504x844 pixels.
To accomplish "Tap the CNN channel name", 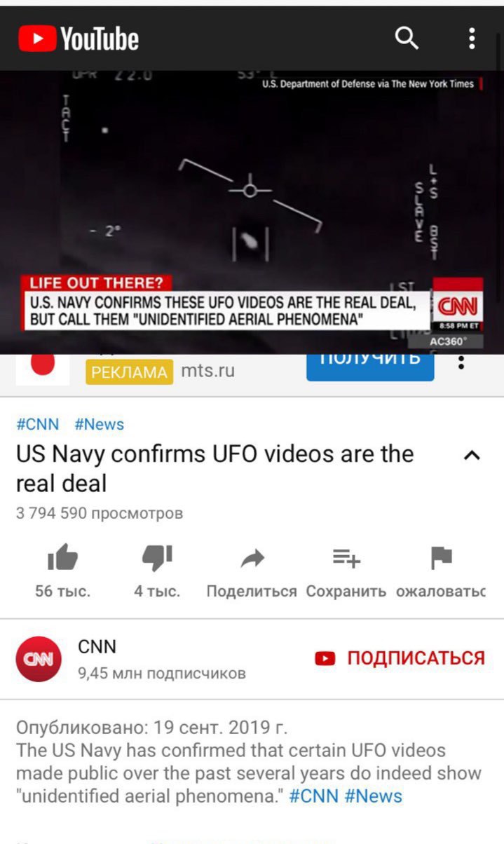I will (97, 646).
